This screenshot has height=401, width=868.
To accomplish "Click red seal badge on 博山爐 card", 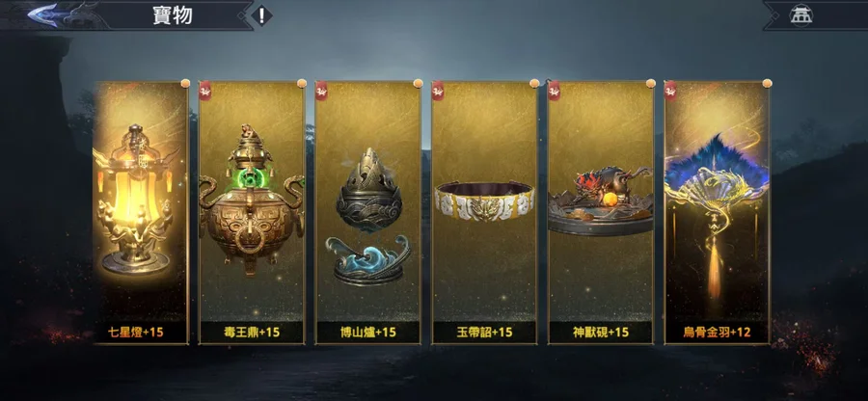I will (321, 91).
